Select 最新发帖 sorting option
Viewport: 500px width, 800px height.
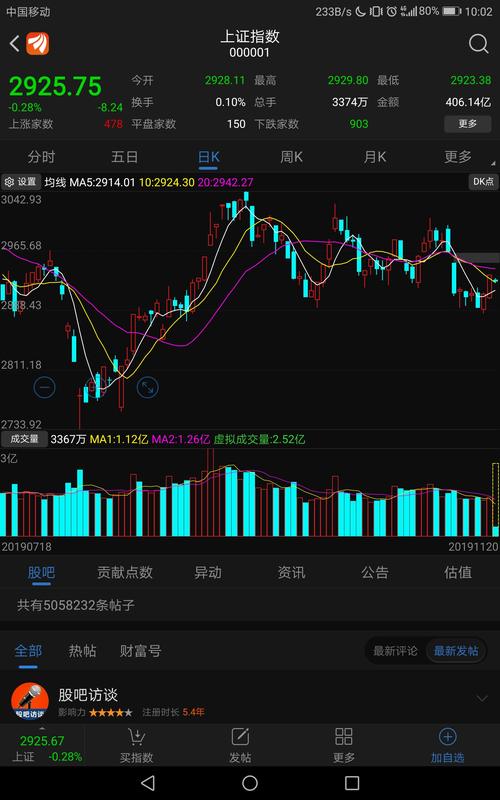coord(456,651)
